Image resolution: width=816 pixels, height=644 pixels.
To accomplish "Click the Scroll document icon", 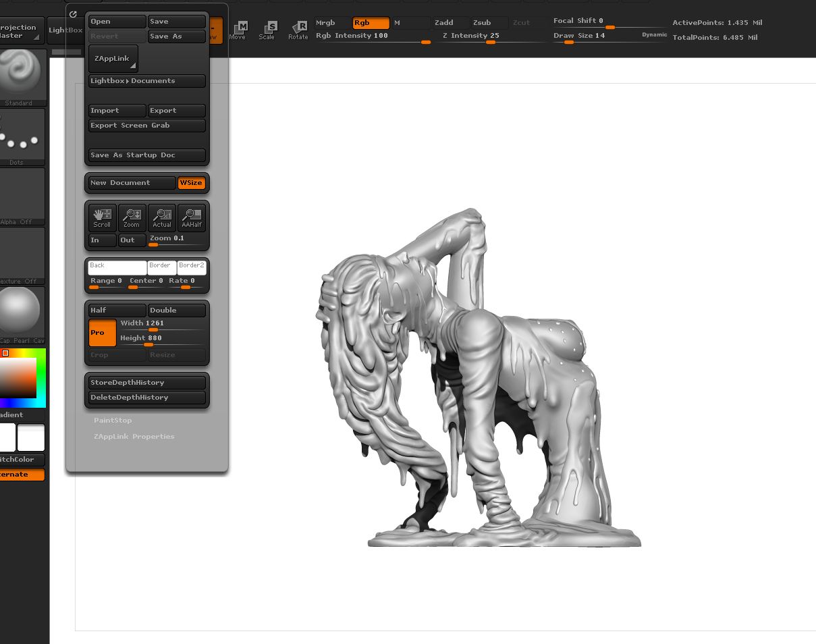I will [x=103, y=217].
